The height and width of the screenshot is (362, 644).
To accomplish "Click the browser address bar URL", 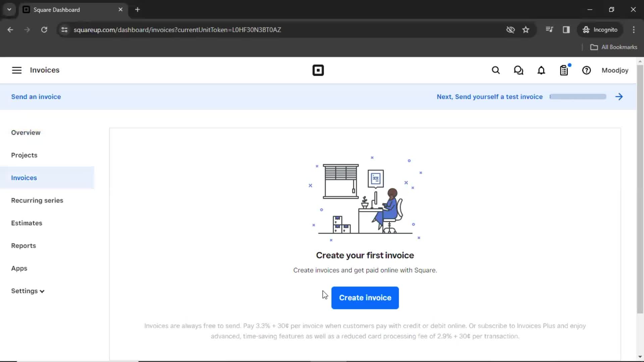I will [177, 29].
